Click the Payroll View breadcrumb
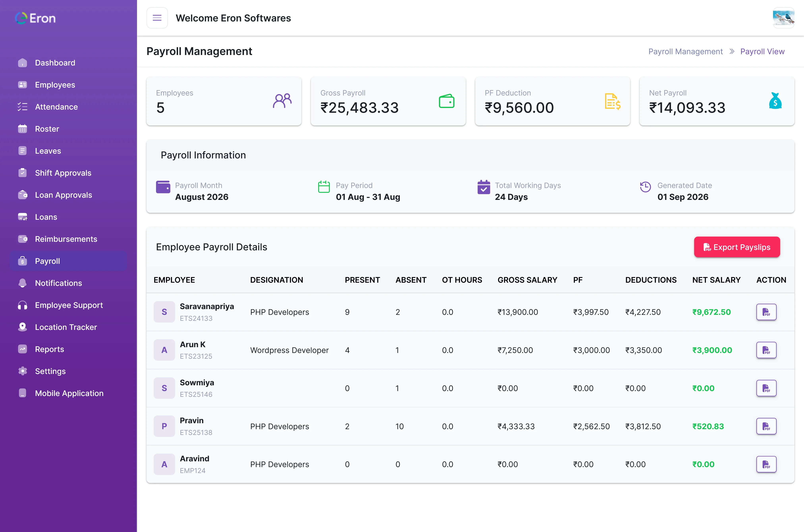Screen dimensions: 804x532 click(x=762, y=52)
